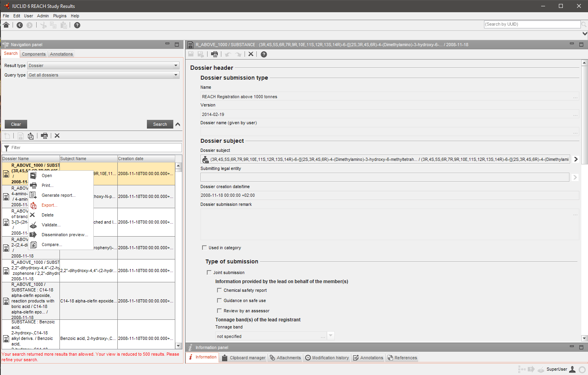Tick the Used in category checkbox
This screenshot has width=588, height=375.
(x=204, y=248)
